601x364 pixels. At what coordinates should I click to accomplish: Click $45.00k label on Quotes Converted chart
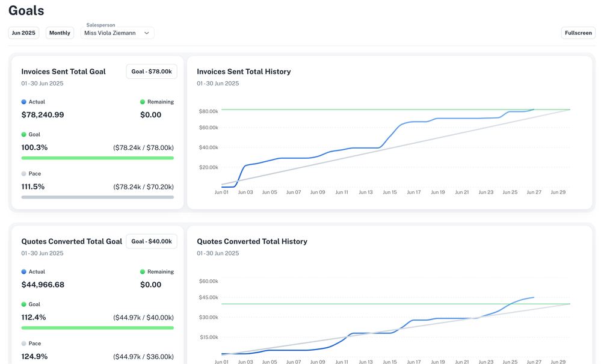click(x=208, y=298)
